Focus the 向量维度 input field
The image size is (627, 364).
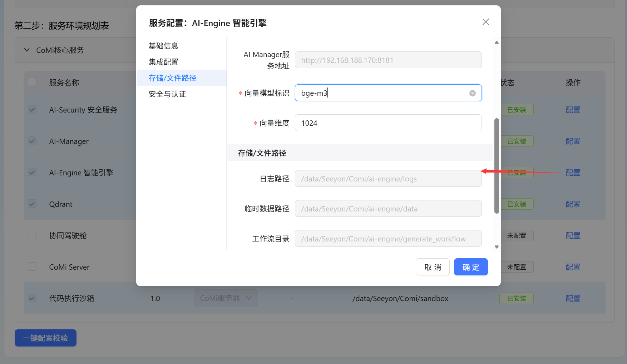388,123
